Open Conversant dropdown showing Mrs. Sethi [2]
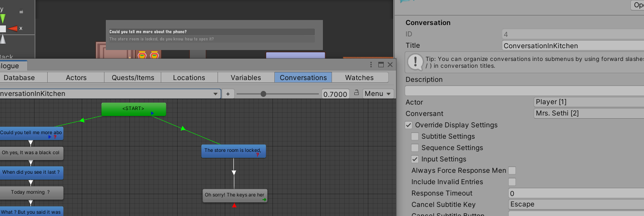 [589, 113]
